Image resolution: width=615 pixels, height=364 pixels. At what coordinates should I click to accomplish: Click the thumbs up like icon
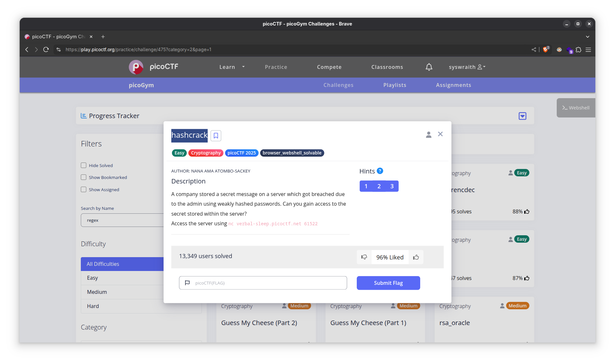coord(416,257)
